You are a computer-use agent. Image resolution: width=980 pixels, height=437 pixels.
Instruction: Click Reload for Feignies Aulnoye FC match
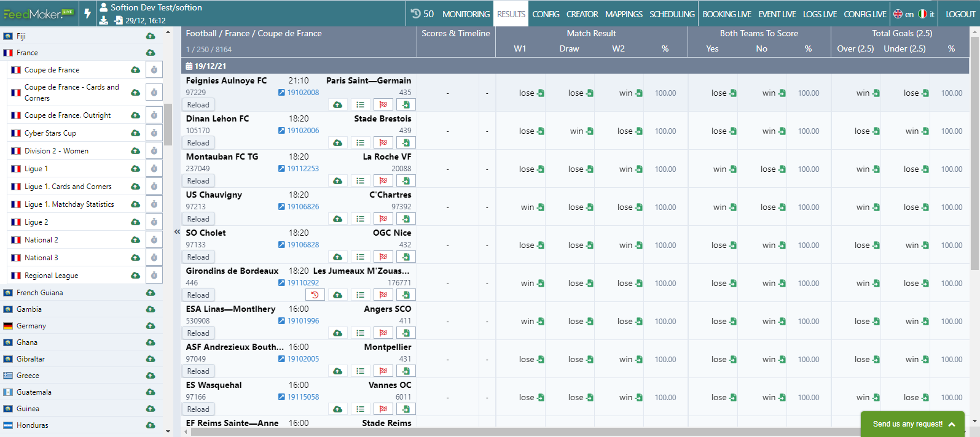198,105
